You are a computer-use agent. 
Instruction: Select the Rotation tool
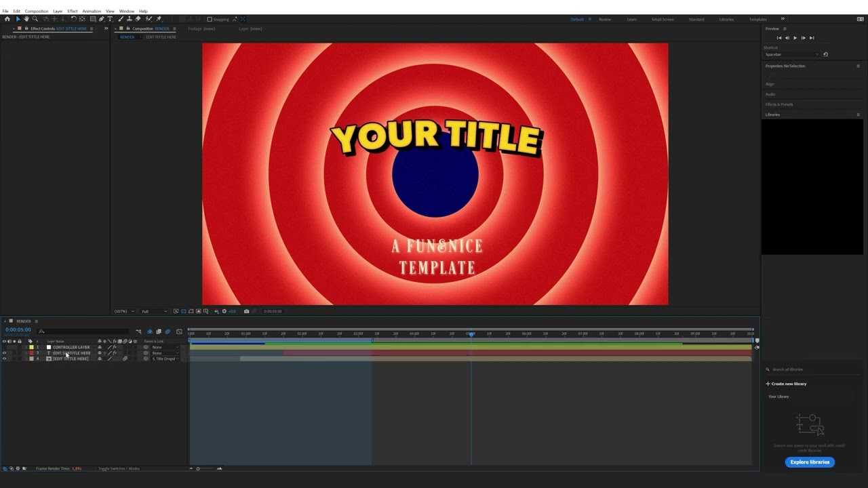[x=74, y=19]
